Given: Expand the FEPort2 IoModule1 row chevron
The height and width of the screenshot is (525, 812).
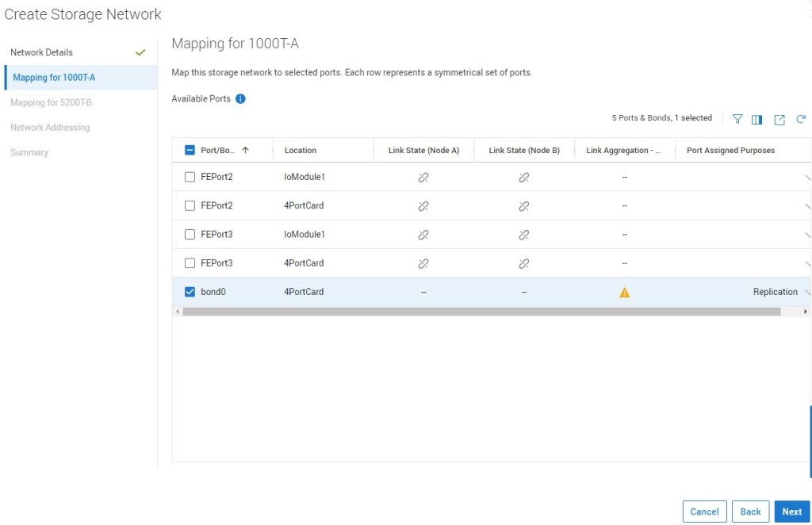Looking at the screenshot, I should [x=807, y=178].
